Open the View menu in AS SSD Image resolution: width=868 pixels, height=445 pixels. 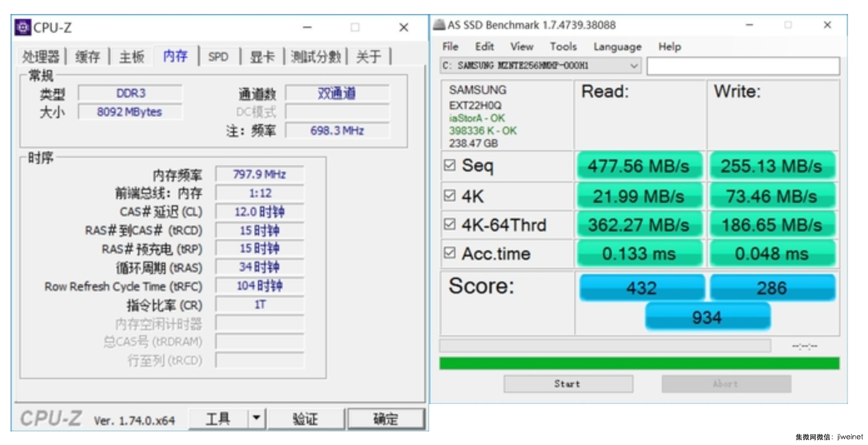coord(522,46)
